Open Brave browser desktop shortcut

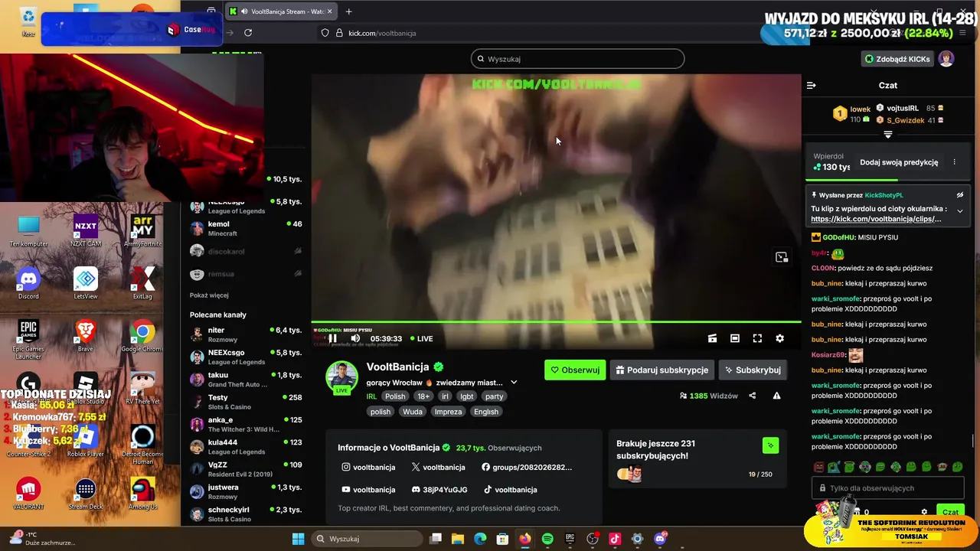[85, 335]
